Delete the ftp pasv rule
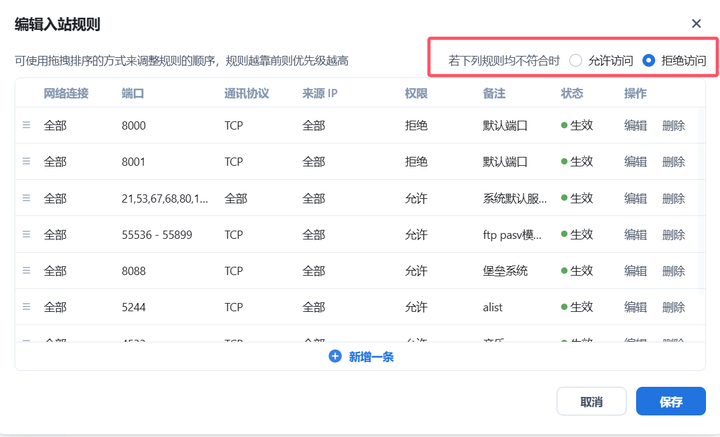This screenshot has width=720, height=437. click(673, 235)
